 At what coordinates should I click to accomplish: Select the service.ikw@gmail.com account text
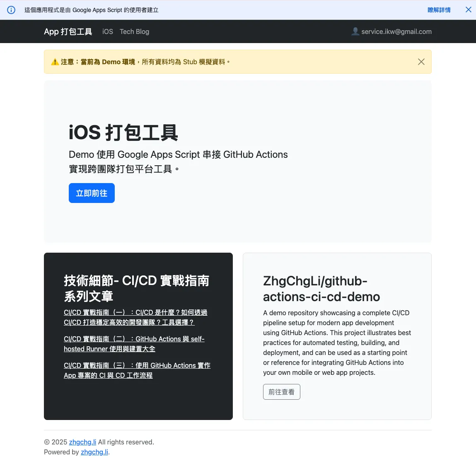(396, 31)
